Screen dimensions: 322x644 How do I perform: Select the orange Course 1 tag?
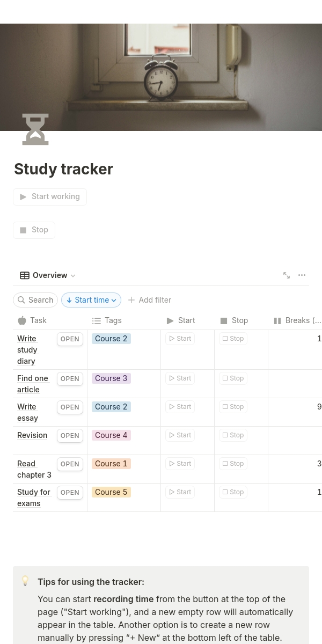[111, 464]
